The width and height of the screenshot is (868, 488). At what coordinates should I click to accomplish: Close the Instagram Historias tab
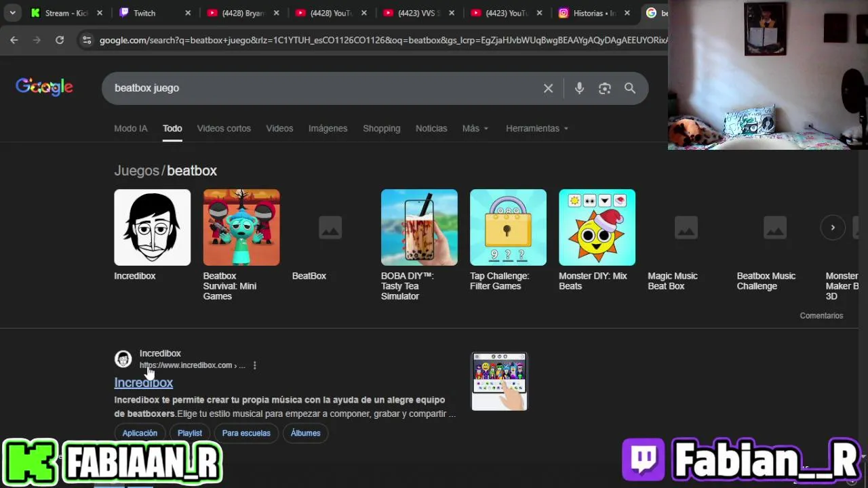627,13
